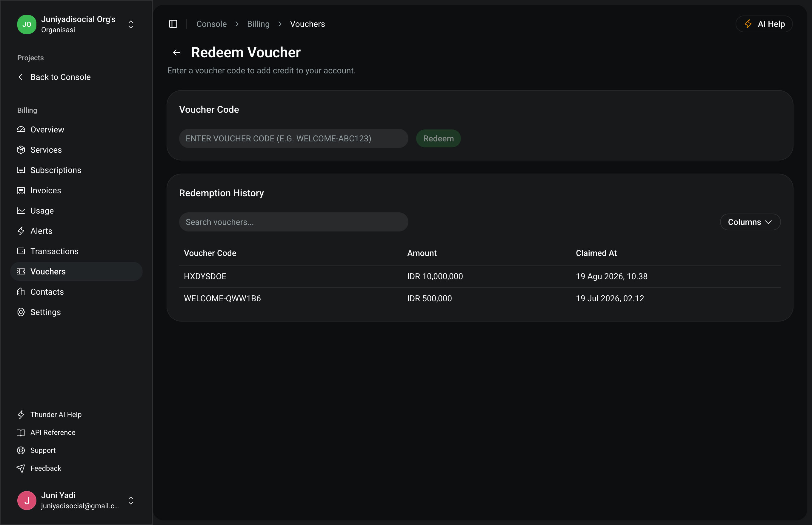Image resolution: width=812 pixels, height=525 pixels.
Task: Click the Overview gauge icon
Action: 21,129
